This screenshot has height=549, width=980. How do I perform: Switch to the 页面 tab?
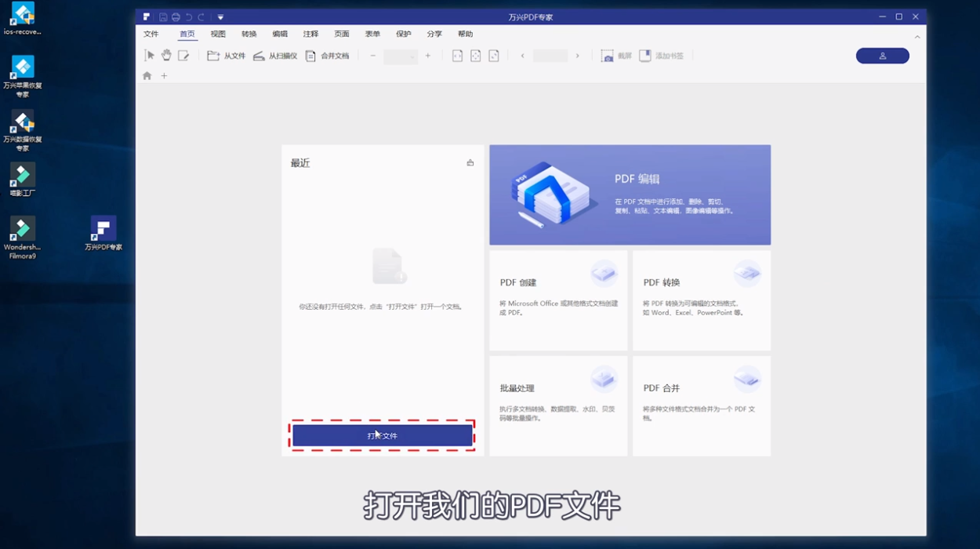(342, 34)
